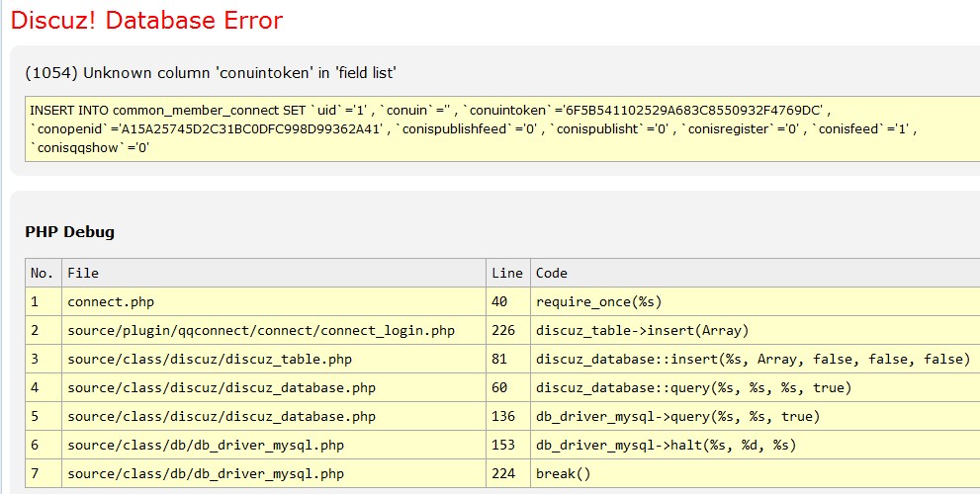This screenshot has width=980, height=494.
Task: Click the "Line" column header
Action: pyautogui.click(x=506, y=273)
